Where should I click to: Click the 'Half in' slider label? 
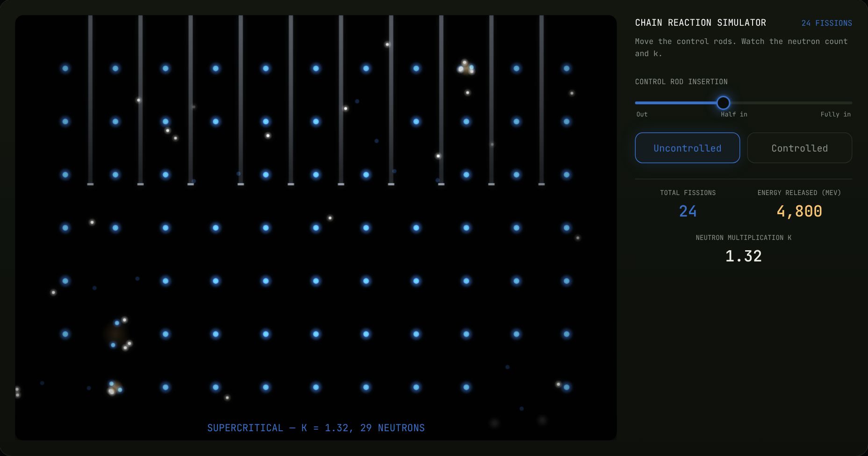(x=734, y=114)
